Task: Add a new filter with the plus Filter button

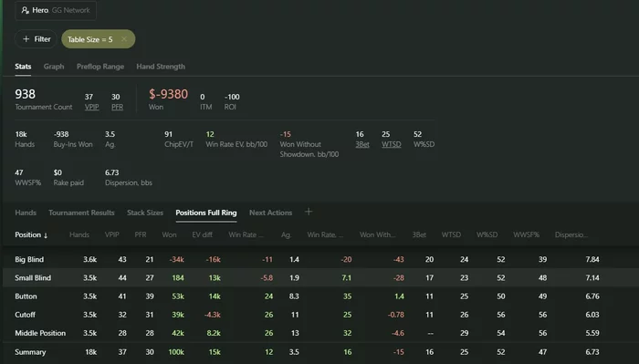Action: coord(37,39)
